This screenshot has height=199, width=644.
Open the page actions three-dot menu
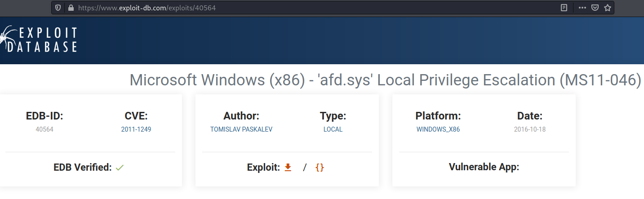click(582, 8)
